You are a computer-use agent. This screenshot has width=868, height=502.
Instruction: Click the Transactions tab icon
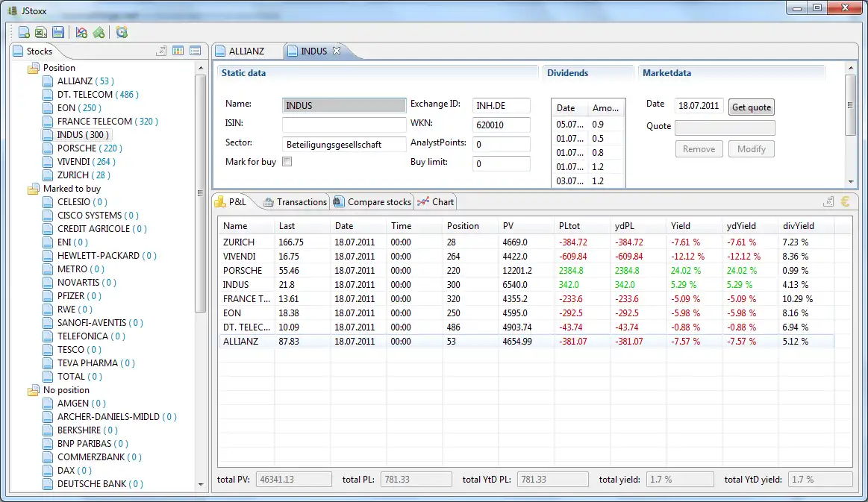coord(268,202)
